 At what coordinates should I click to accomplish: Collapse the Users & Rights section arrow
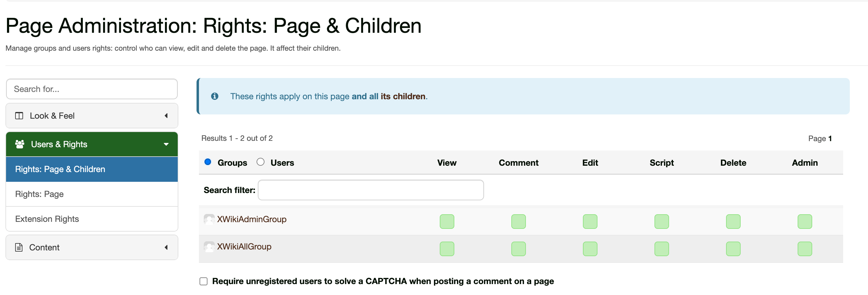[x=166, y=144]
